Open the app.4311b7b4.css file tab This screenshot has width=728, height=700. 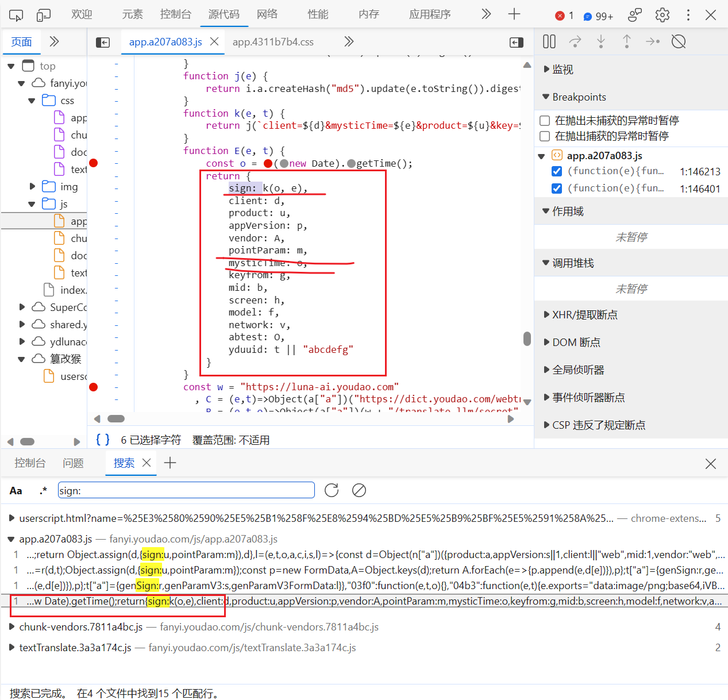[273, 42]
